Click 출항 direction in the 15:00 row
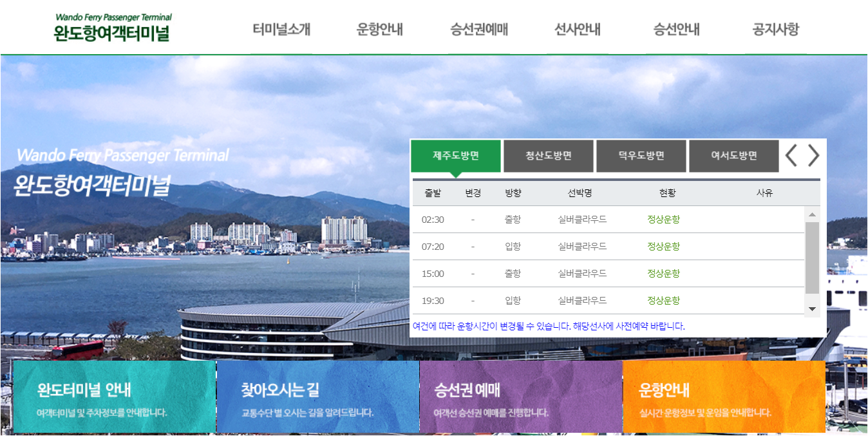868x436 pixels. click(x=513, y=274)
